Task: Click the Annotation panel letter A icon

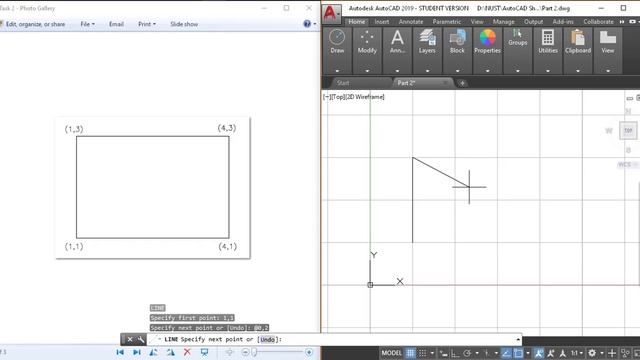Action: 397,38
